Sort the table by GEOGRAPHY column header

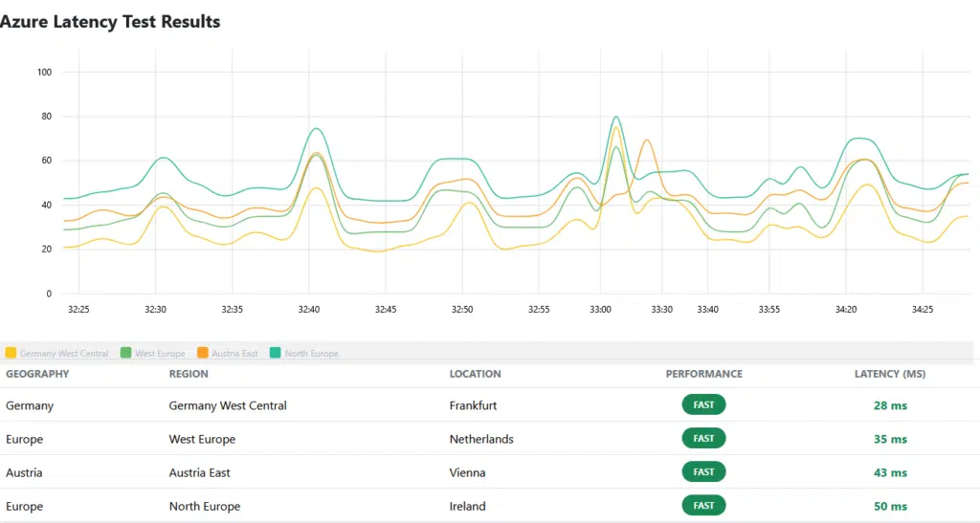click(x=37, y=374)
